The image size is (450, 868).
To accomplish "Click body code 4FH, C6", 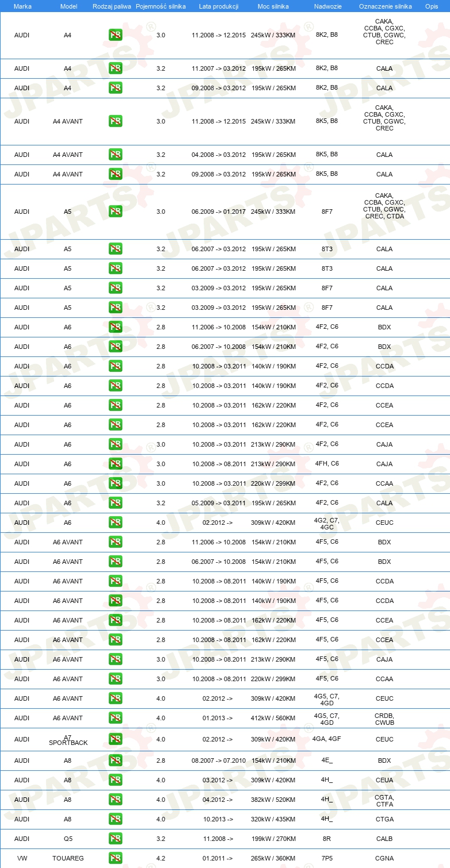I will point(327,463).
